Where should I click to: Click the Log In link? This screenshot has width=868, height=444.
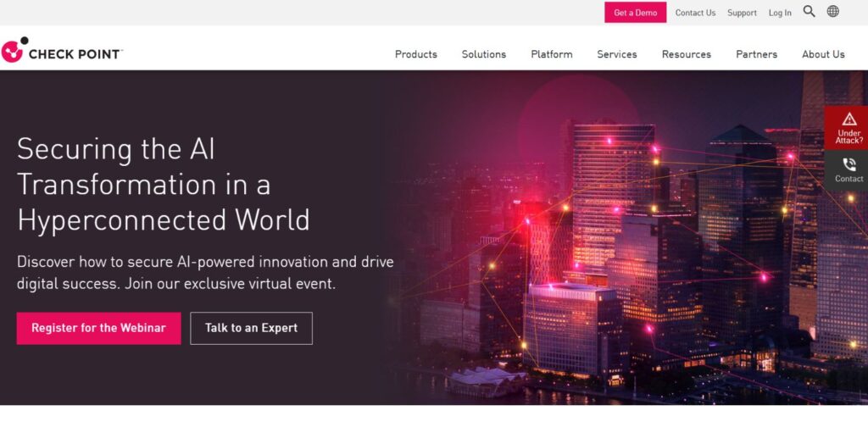(x=780, y=13)
